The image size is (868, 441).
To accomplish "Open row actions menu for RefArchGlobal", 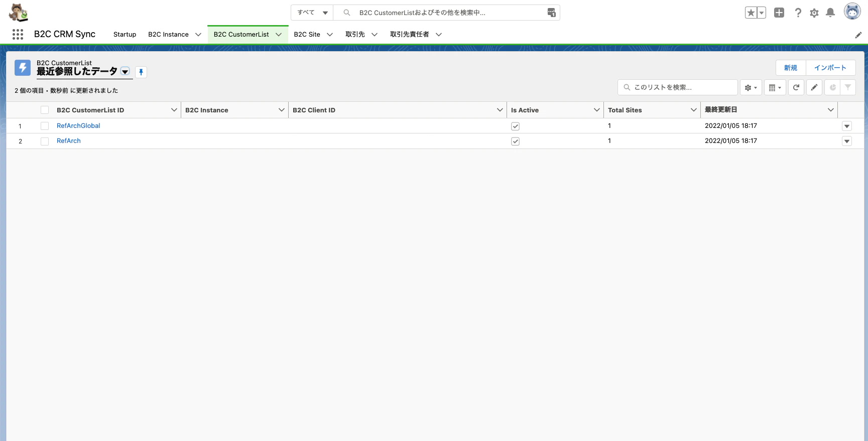I will click(847, 126).
